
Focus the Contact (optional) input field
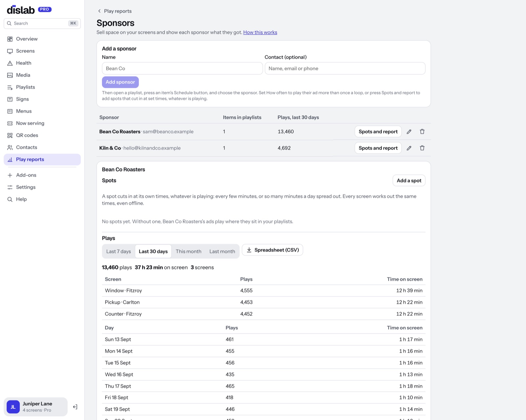click(345, 68)
